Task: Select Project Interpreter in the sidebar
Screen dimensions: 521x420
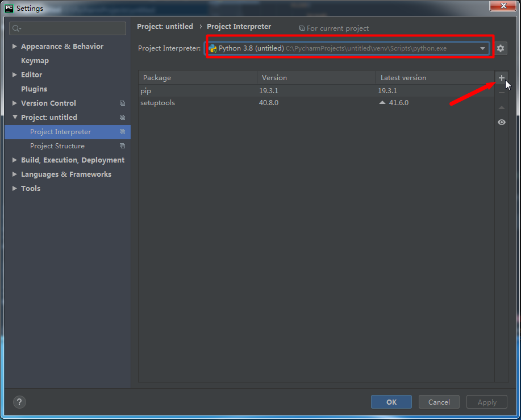Action: click(68, 132)
